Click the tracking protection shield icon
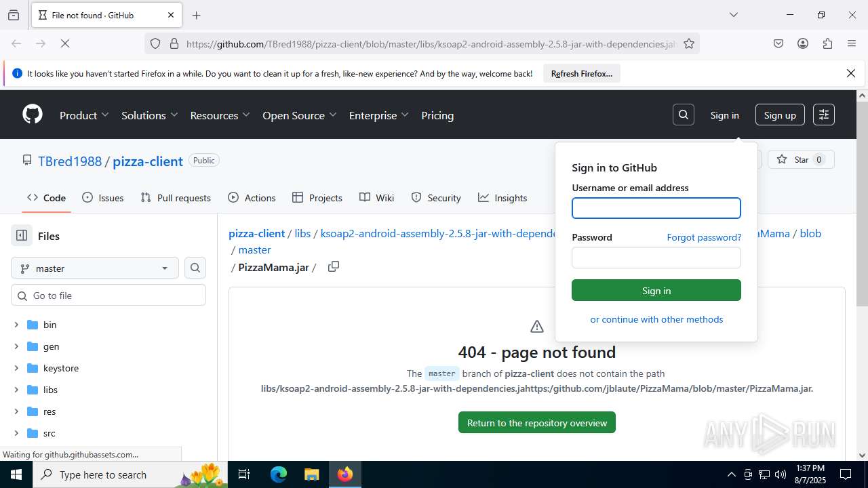Screen dimensions: 868x488 [155, 43]
